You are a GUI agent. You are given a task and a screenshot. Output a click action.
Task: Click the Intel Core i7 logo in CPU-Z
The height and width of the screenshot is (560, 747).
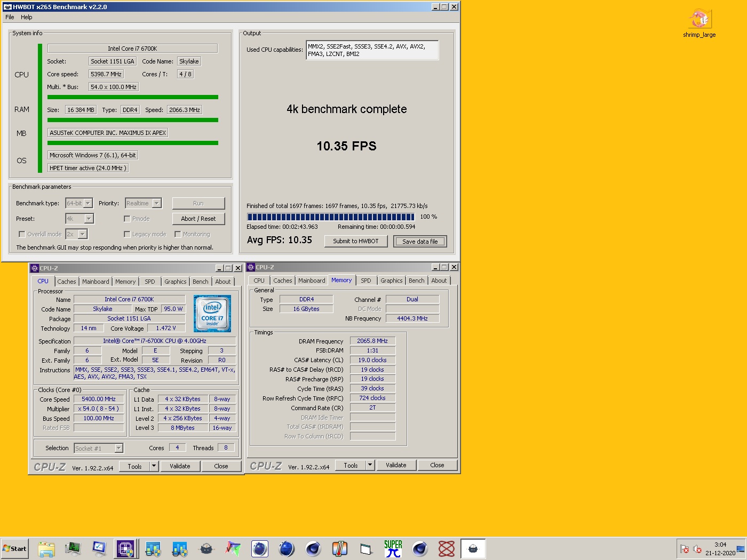(212, 314)
